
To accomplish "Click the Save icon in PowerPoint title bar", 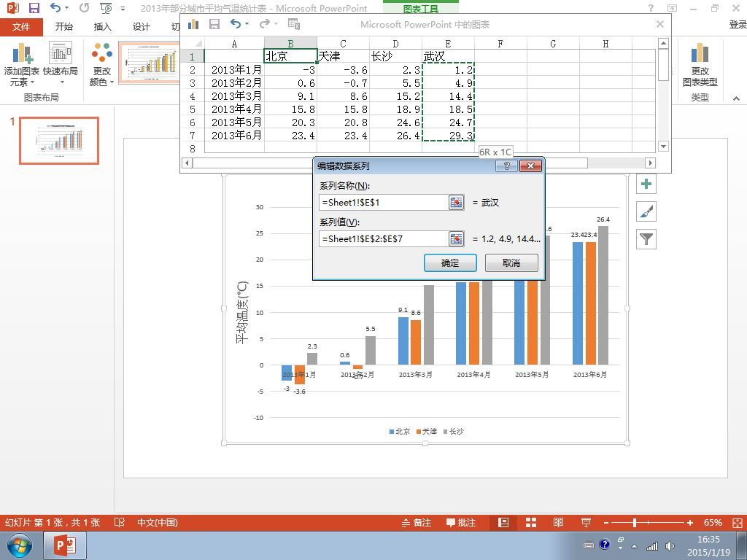I will coord(34,8).
